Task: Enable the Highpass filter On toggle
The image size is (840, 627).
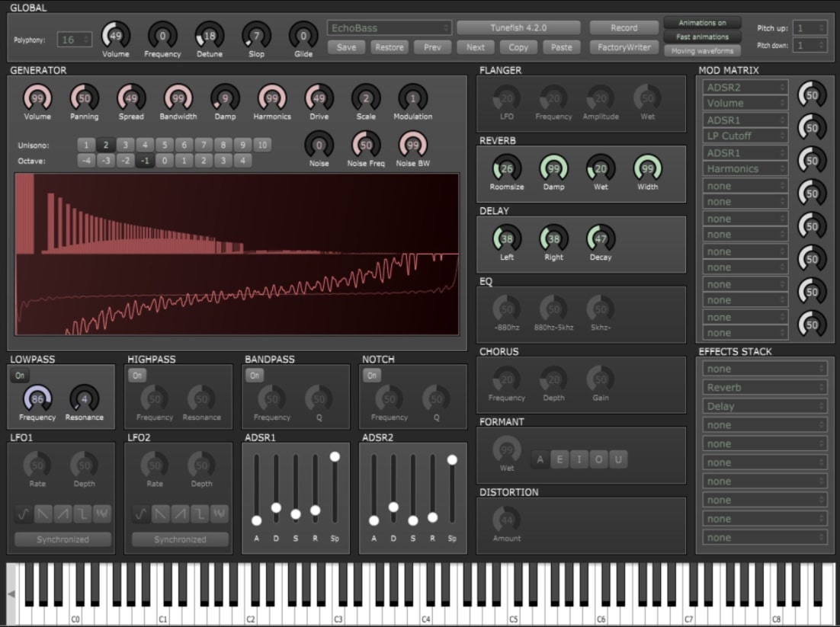Action: click(x=137, y=375)
